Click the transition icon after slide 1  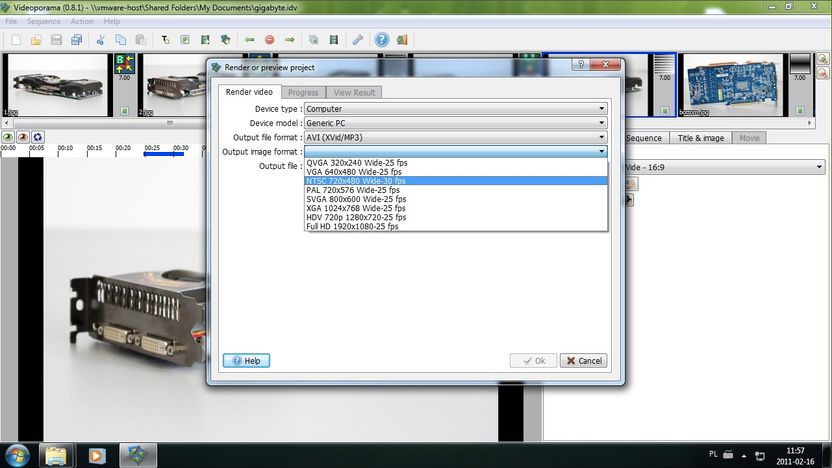124,63
